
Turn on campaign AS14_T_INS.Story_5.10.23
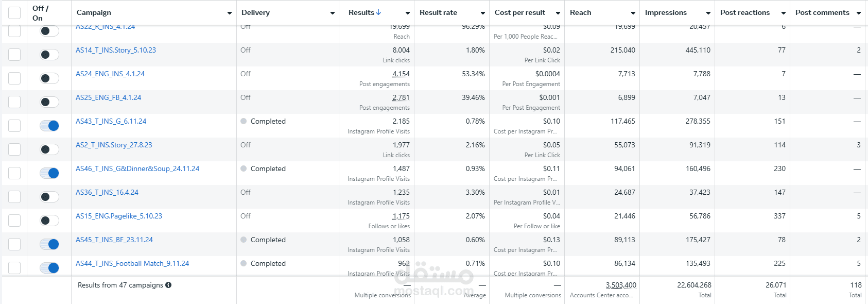point(49,55)
